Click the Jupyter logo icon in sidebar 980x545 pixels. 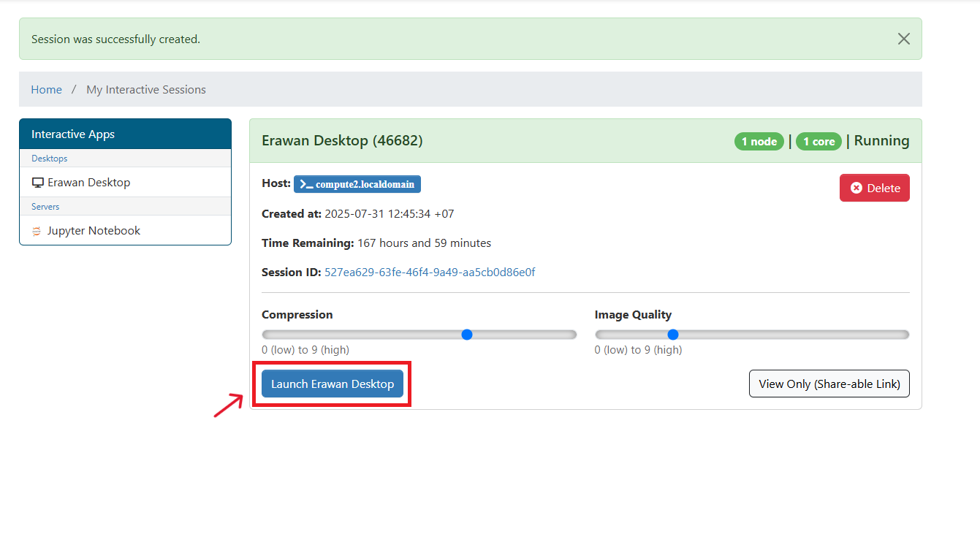pyautogui.click(x=37, y=231)
